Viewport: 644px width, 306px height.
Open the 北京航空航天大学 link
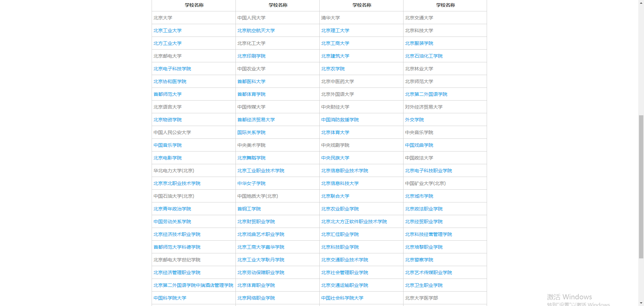click(256, 30)
